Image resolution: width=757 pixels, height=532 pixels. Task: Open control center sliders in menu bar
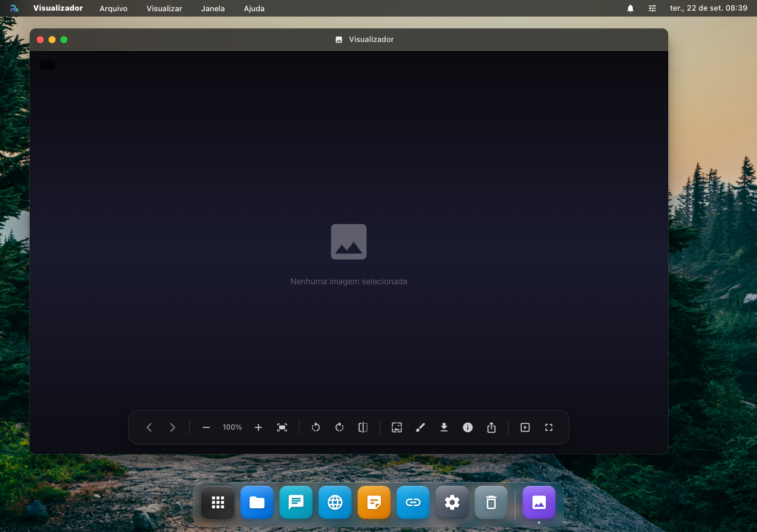click(x=652, y=8)
